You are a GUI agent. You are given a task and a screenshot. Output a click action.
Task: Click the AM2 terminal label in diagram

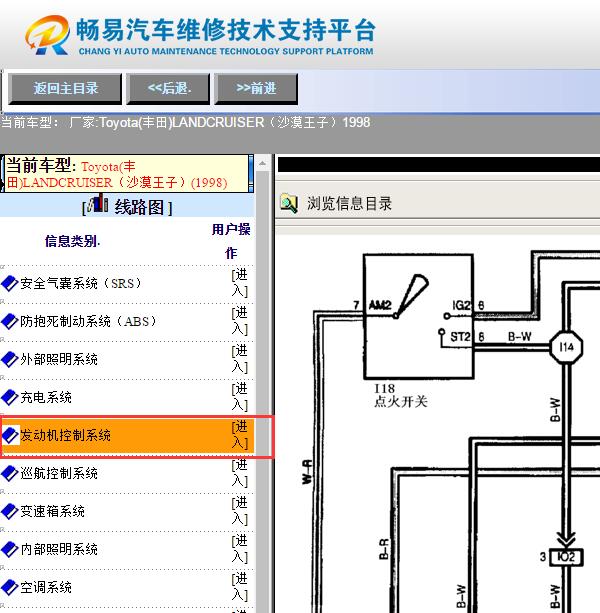point(380,305)
